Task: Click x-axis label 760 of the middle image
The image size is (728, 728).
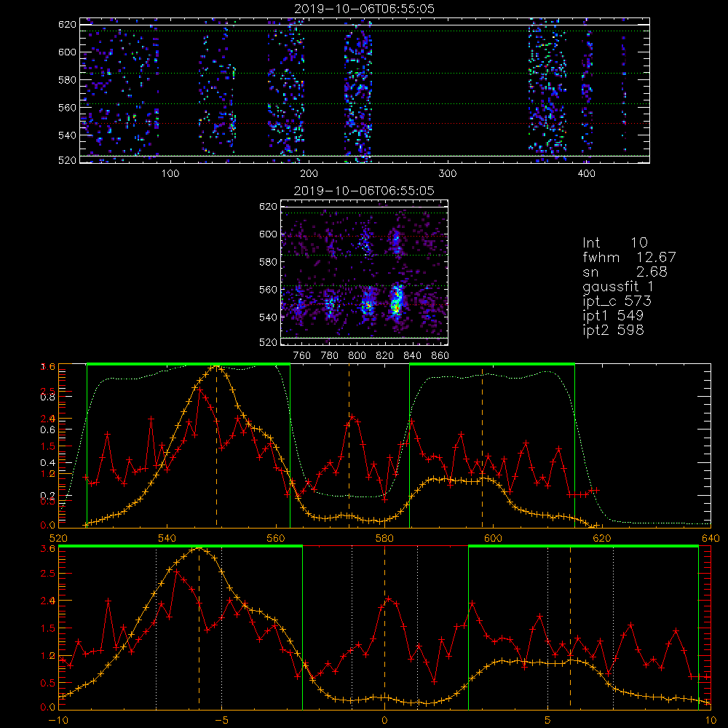Action: (302, 356)
